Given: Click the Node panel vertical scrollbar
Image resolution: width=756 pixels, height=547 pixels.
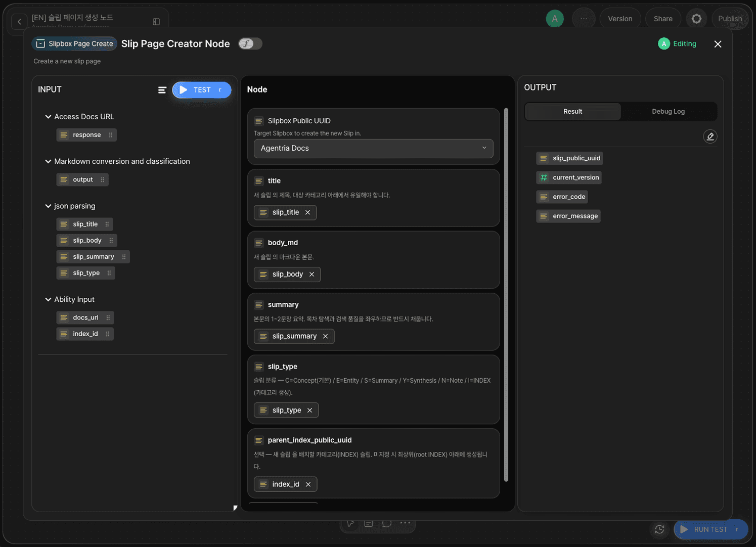Looking at the screenshot, I should (506, 294).
